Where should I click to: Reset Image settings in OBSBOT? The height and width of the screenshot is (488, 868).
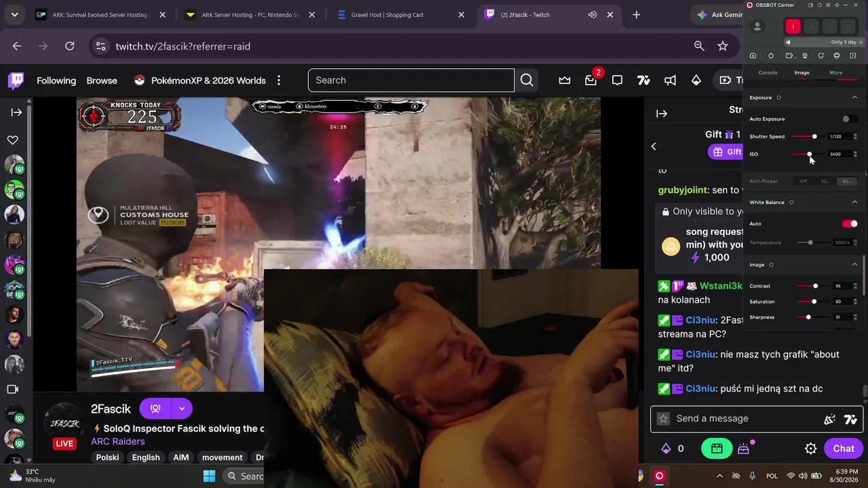[771, 265]
